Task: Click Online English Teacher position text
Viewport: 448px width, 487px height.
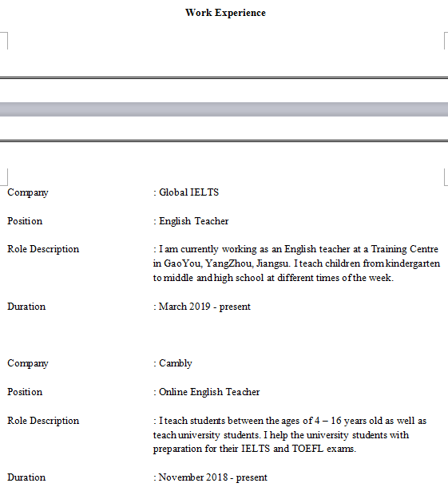Action: tap(209, 392)
